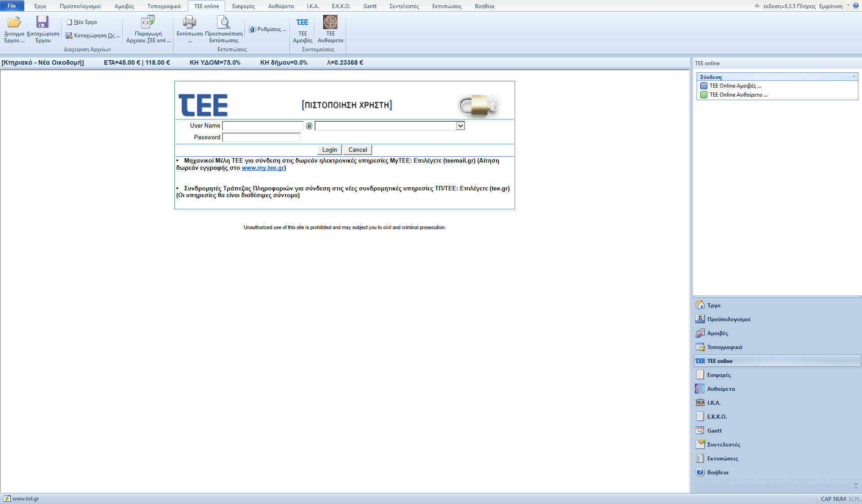The image size is (862, 504).
Task: Click the Generate TEE xml file icon
Action: click(x=148, y=22)
